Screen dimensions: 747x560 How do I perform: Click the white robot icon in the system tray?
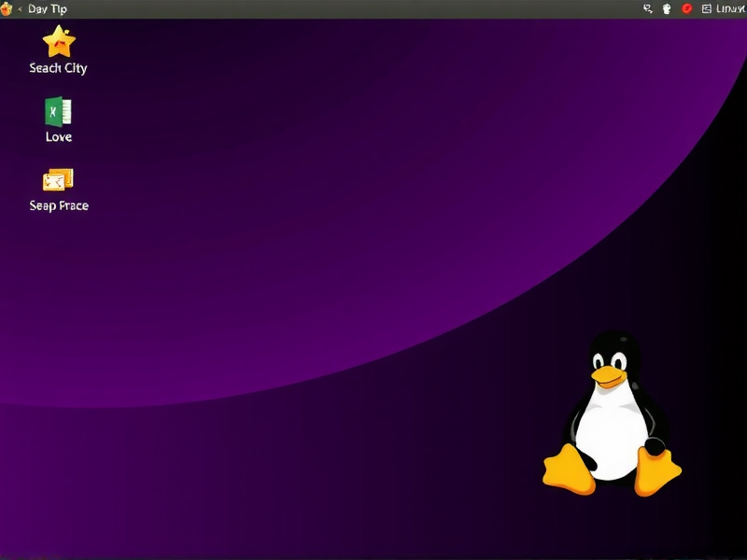(666, 8)
